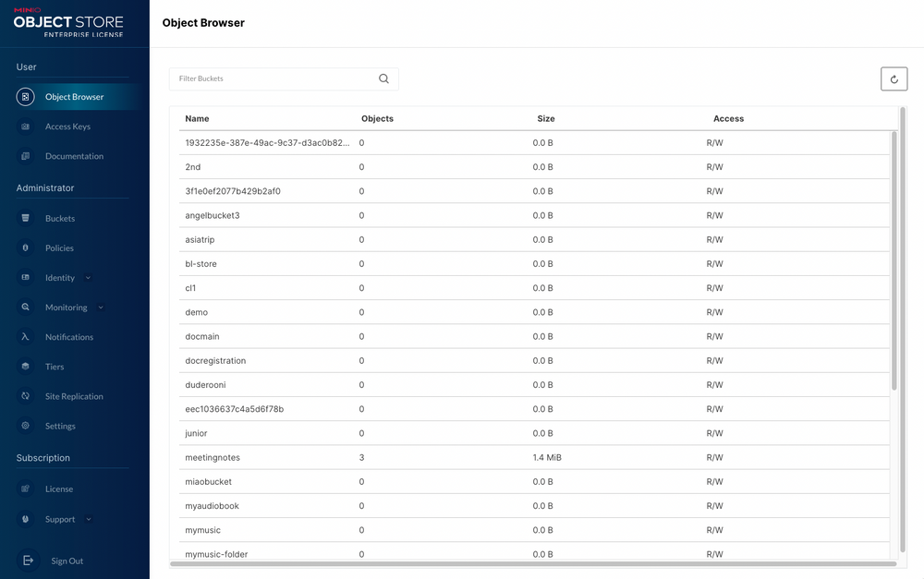Click the Sign Out icon
The image size is (924, 579).
(x=28, y=561)
